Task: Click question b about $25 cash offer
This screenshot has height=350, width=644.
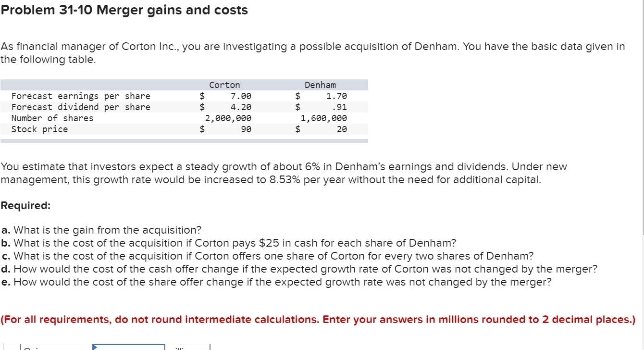Action: 229,243
